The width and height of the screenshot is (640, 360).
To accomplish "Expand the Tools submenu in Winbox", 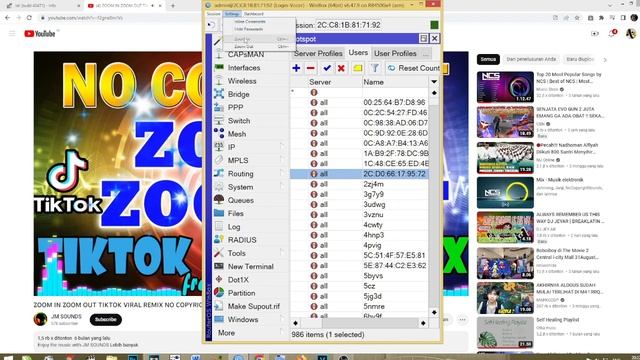I will click(x=282, y=253).
